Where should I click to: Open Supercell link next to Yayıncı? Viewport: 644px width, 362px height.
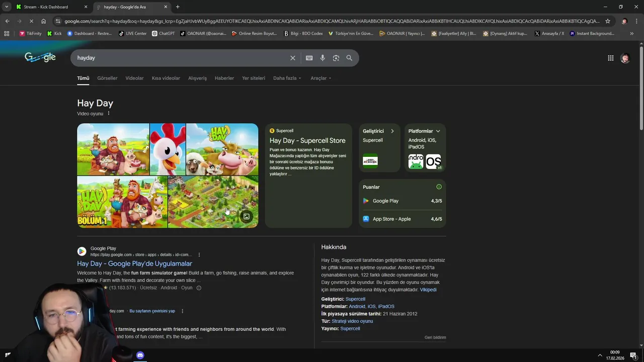point(350,329)
